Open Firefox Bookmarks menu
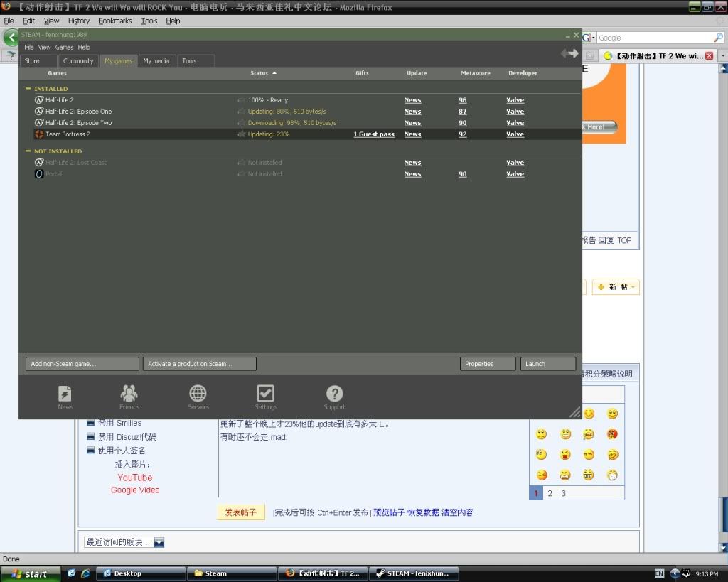The height and width of the screenshot is (582, 728). 114,21
